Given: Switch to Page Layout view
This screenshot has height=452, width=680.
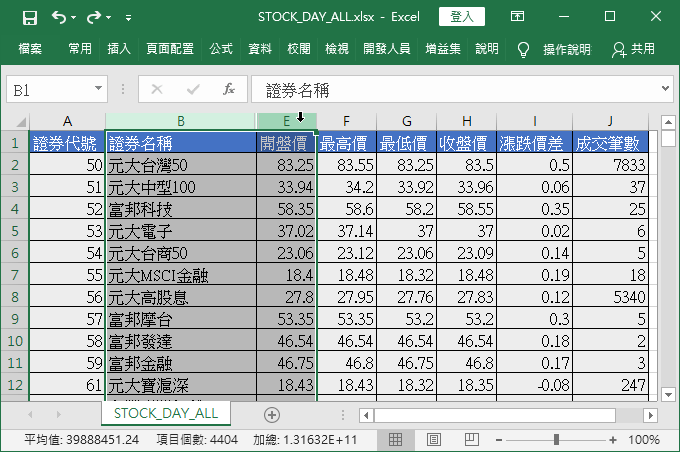Looking at the screenshot, I should pos(434,439).
